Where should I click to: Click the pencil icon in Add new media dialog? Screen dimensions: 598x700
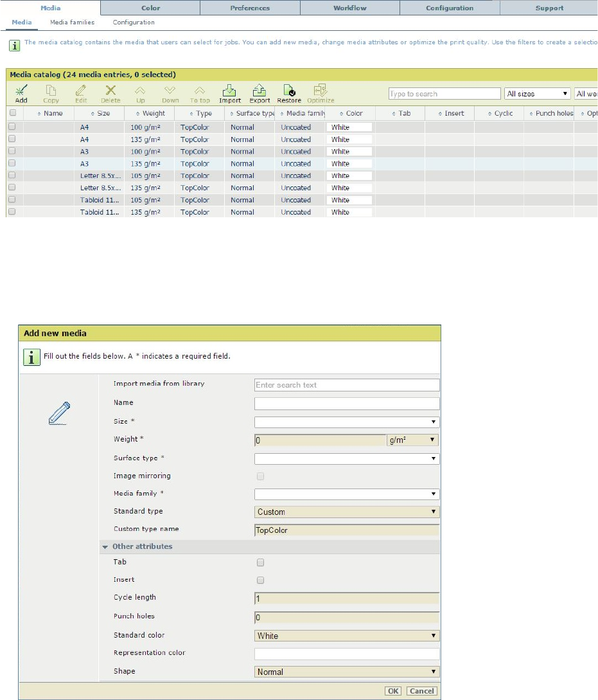point(59,413)
